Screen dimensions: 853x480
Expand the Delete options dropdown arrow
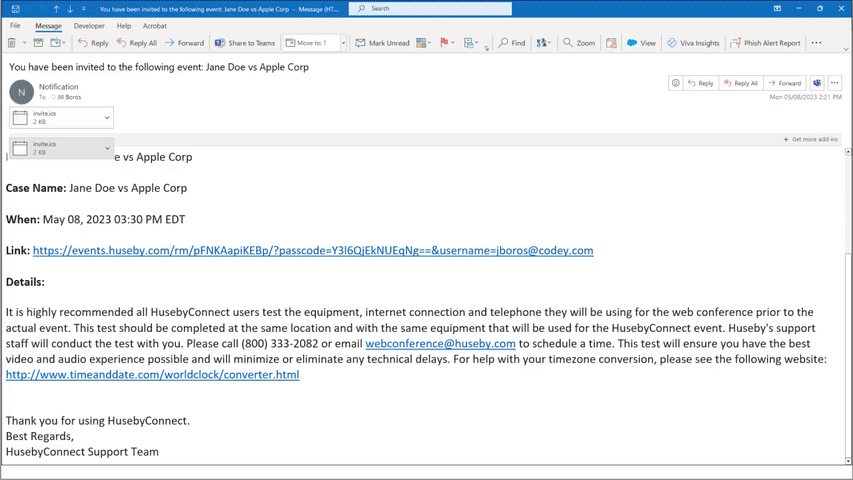[24, 42]
